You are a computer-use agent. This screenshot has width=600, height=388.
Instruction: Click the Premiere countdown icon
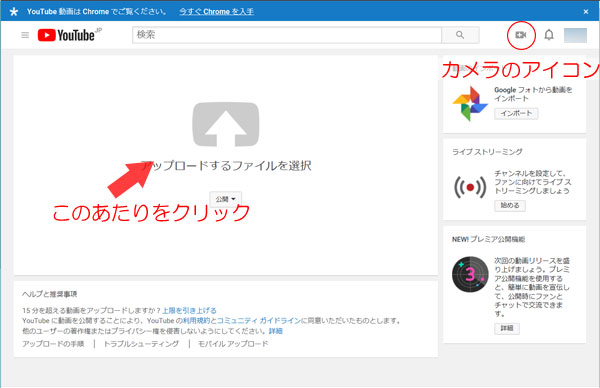(x=470, y=274)
